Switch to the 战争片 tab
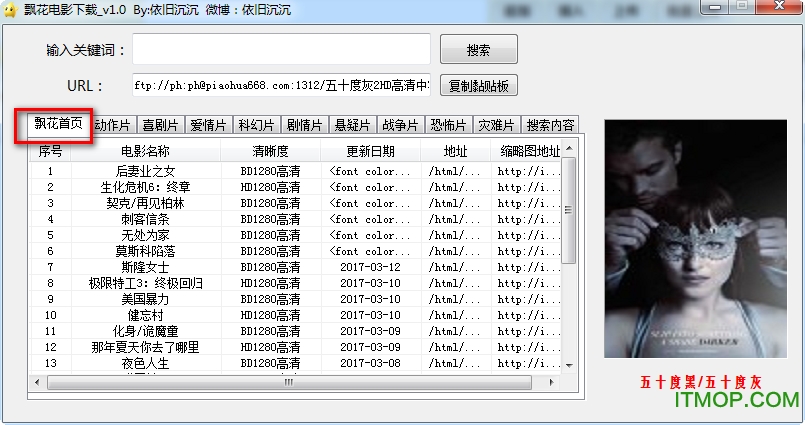Image resolution: width=805 pixels, height=425 pixels. pos(400,125)
